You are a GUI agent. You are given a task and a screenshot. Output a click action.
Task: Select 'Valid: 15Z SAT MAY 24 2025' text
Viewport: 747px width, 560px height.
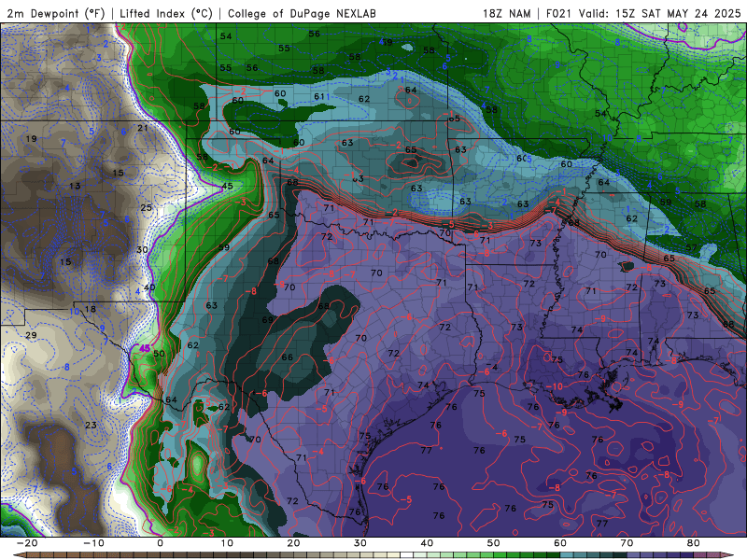pos(660,14)
